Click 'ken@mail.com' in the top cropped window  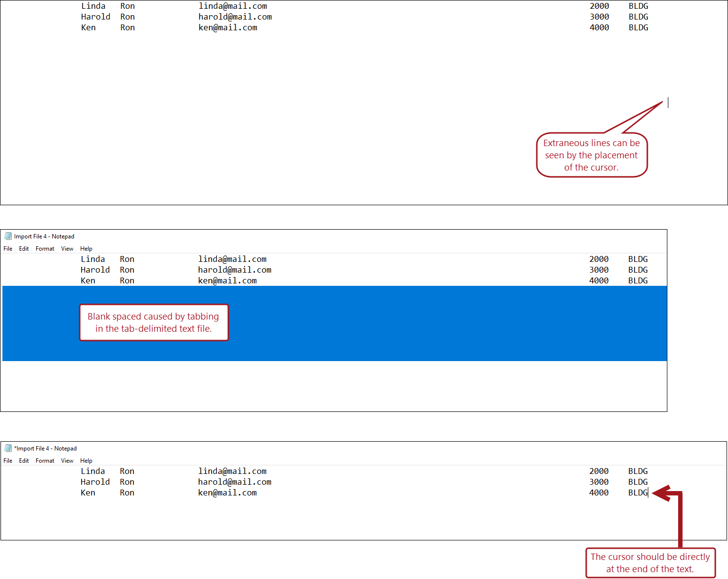[x=228, y=27]
